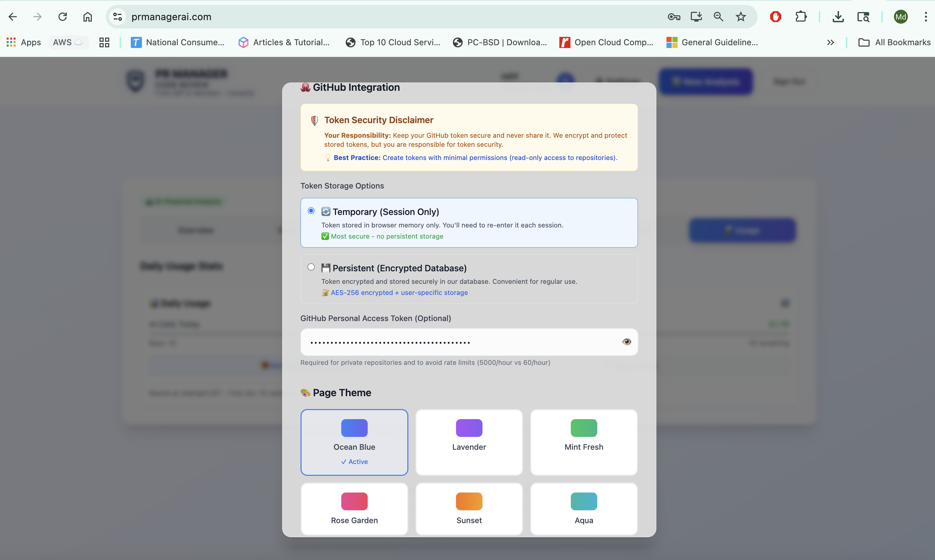Select Temporary (Session Only) radio option
Image resolution: width=935 pixels, height=560 pixels.
pos(311,210)
